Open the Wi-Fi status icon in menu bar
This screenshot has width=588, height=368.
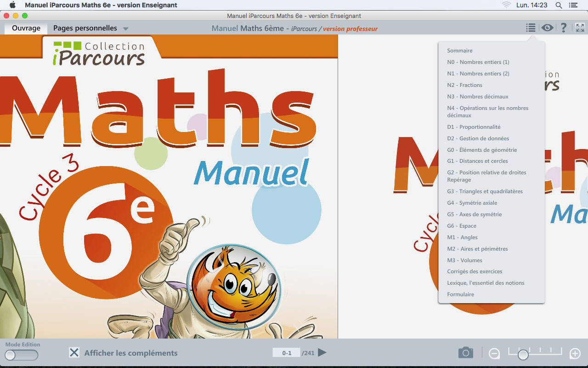[x=507, y=5]
